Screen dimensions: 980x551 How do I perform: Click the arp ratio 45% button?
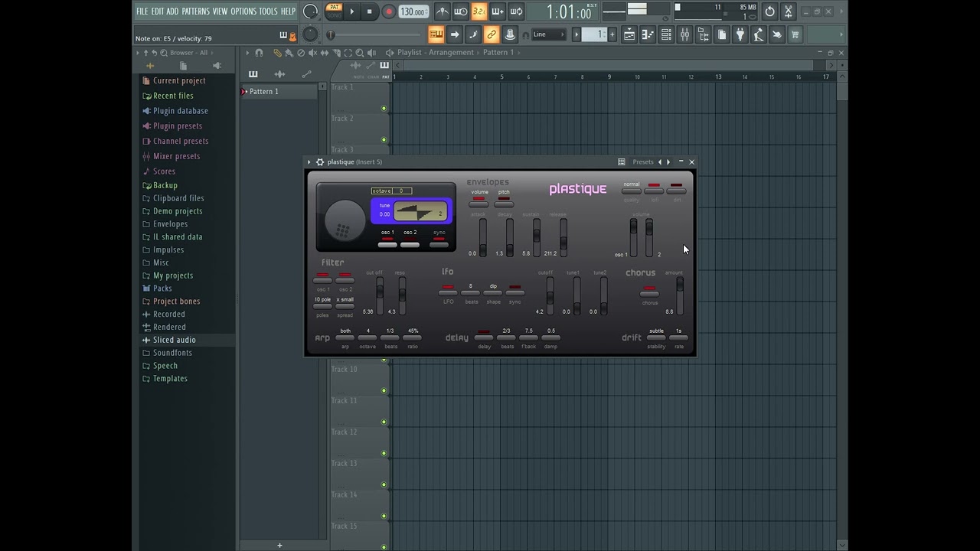(x=413, y=337)
